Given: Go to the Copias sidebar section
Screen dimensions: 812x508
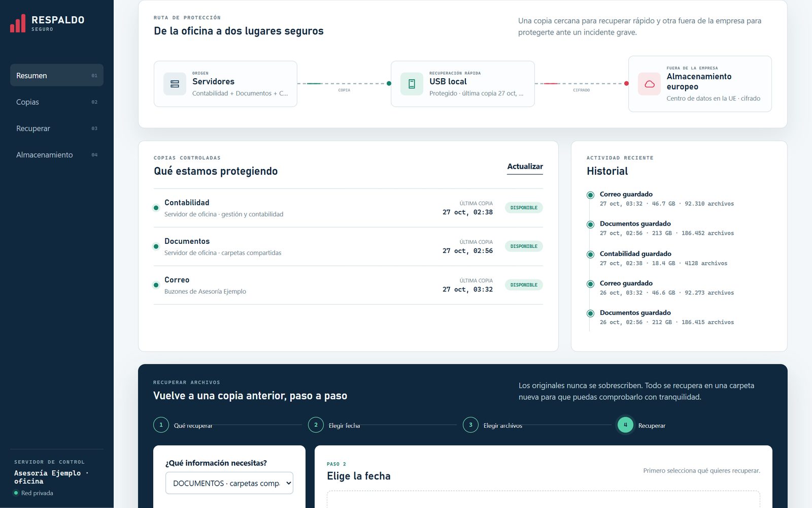Looking at the screenshot, I should tap(57, 102).
